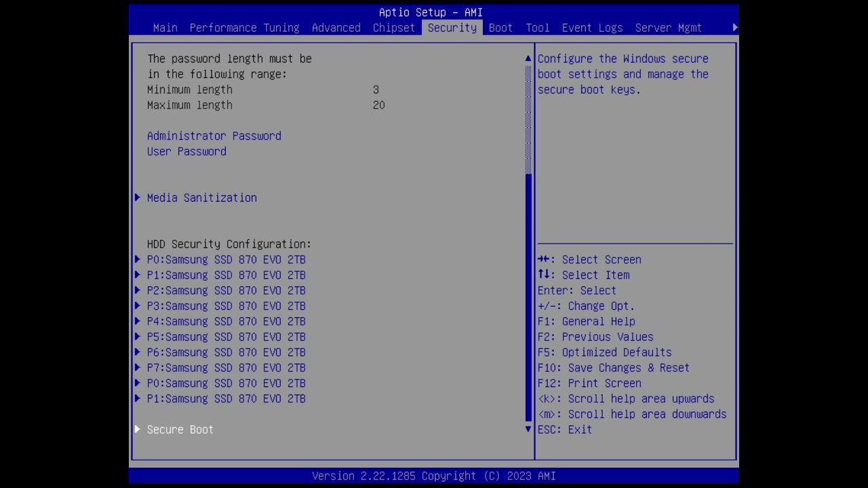Expand arrow beside P3:Samsung SSD 870 EVO
Viewport: 868px width, 488px height.
pos(138,306)
